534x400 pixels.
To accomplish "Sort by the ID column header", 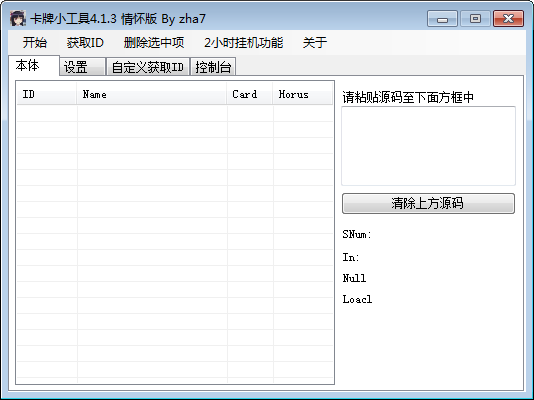I will point(47,94).
